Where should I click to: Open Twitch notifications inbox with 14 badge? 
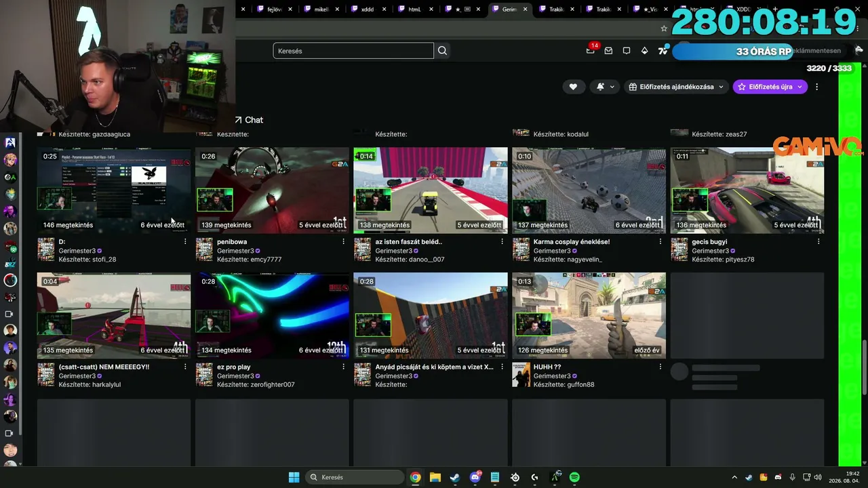coord(591,50)
